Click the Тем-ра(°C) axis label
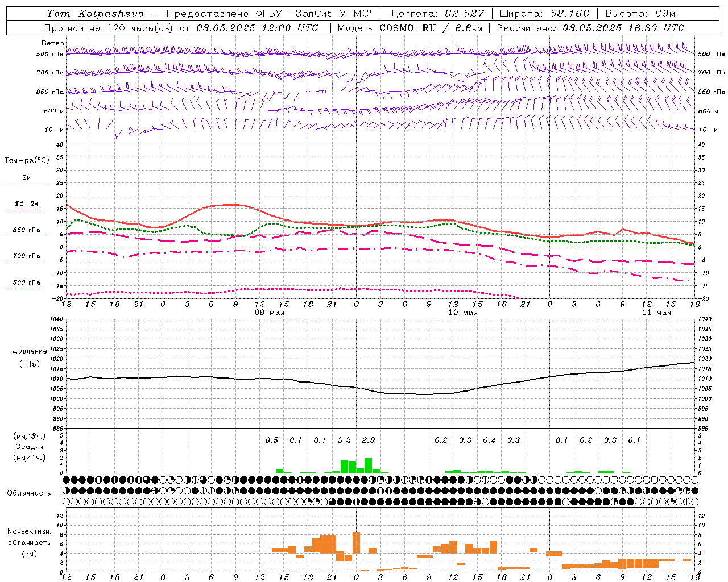The image size is (728, 582). pyautogui.click(x=27, y=161)
